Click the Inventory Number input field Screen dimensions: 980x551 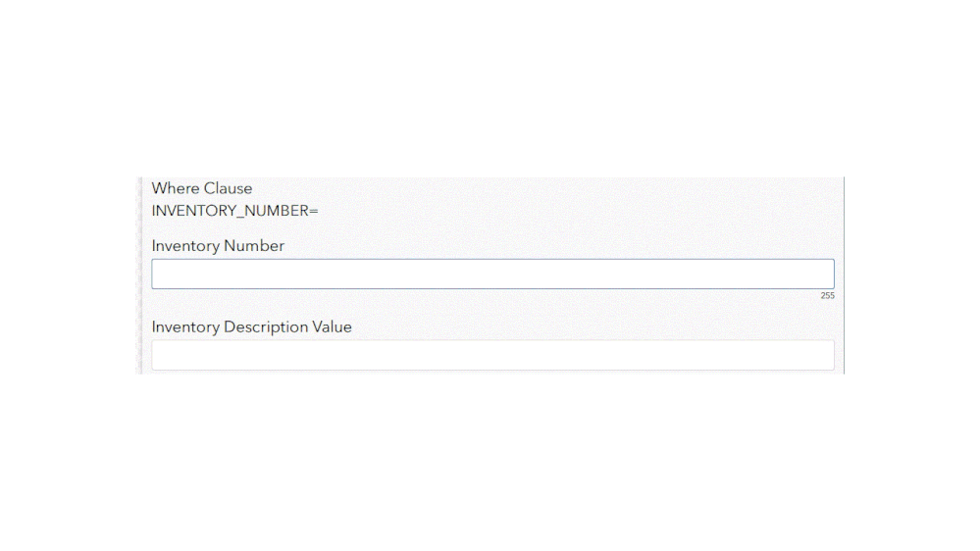492,275
